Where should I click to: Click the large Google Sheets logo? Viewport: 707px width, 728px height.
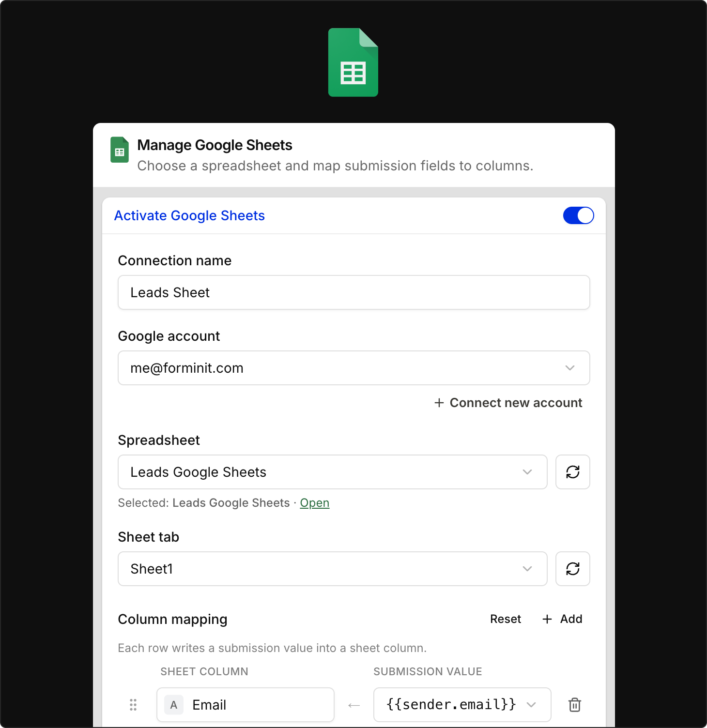(x=353, y=62)
